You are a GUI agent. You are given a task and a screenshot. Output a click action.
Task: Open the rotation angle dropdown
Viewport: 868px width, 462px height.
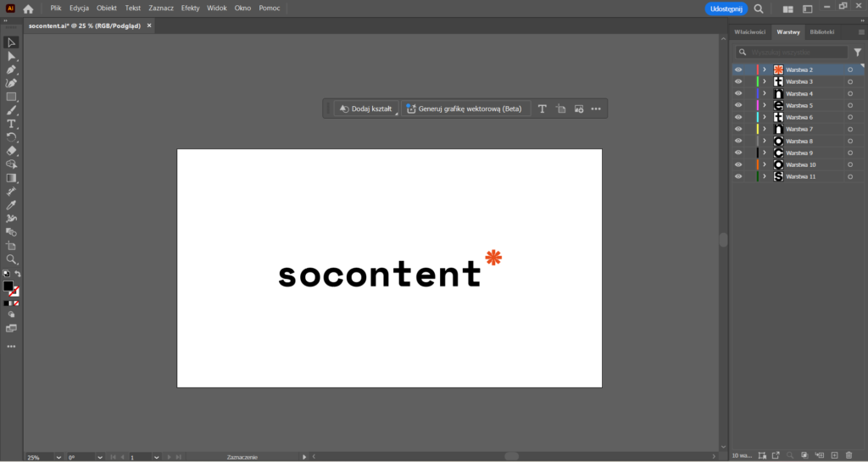point(100,458)
